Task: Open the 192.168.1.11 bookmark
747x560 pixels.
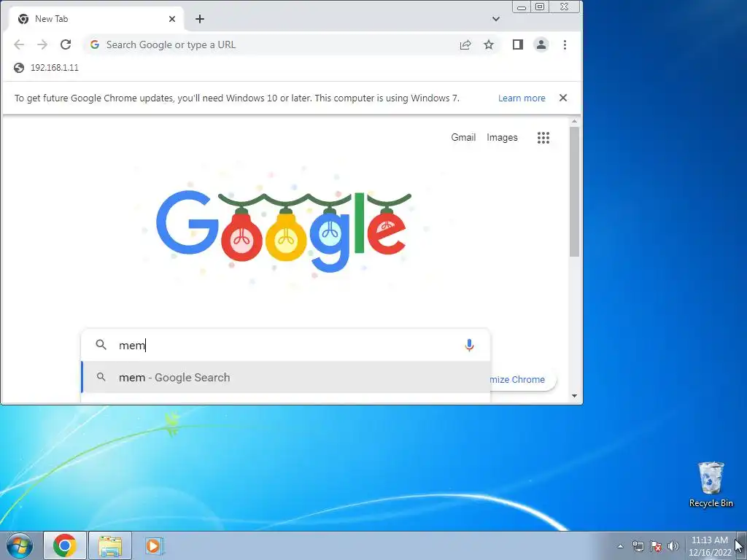Action: (46, 68)
